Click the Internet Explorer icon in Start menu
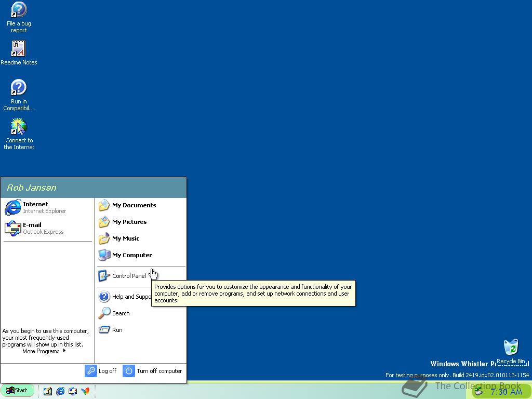Viewport: 532px width, 399px height. [x=13, y=207]
